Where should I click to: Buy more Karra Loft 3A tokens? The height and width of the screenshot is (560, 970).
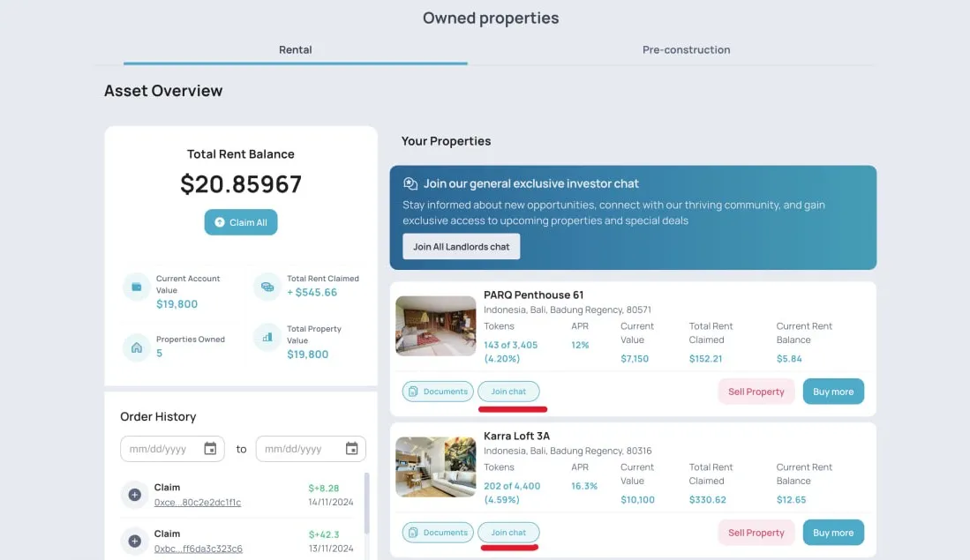click(833, 532)
